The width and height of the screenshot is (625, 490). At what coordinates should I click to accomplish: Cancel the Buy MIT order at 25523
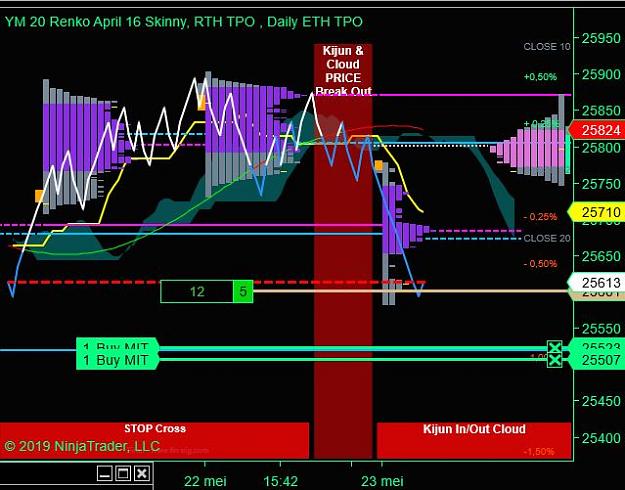coord(554,347)
